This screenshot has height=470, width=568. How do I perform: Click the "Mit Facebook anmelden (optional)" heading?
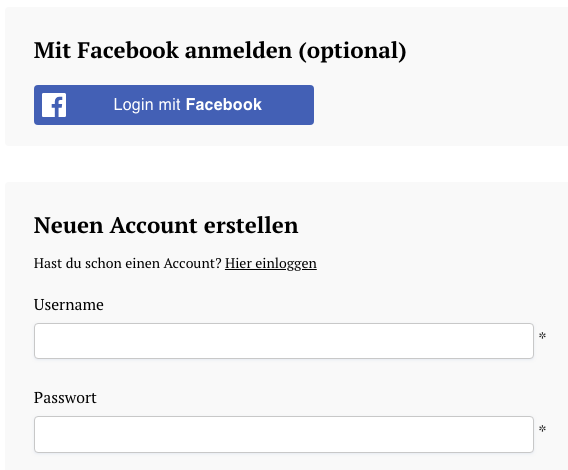220,50
